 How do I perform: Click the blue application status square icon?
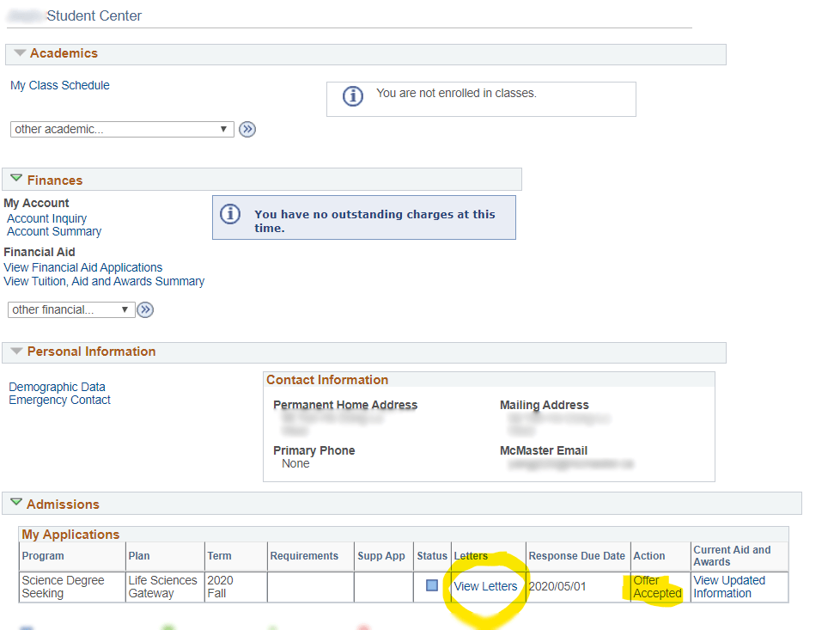pyautogui.click(x=432, y=585)
